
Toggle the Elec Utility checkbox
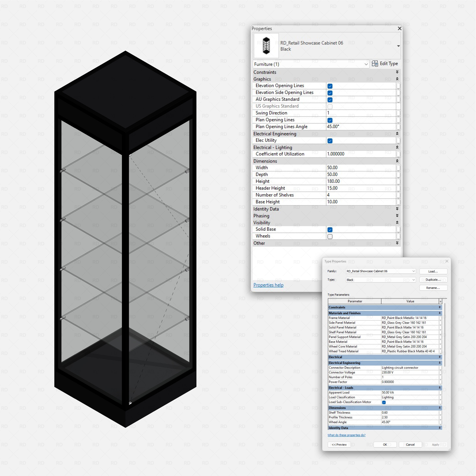pos(330,141)
